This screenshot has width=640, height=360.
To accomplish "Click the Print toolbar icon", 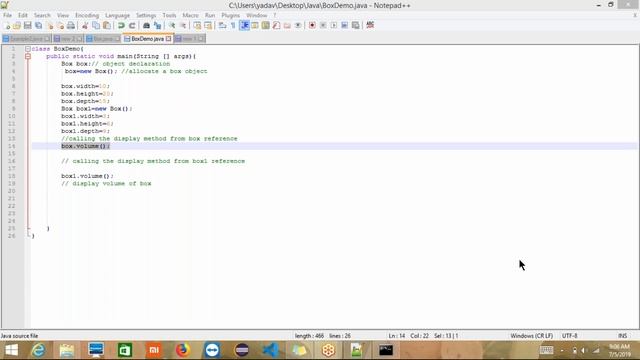I will pos(71,25).
